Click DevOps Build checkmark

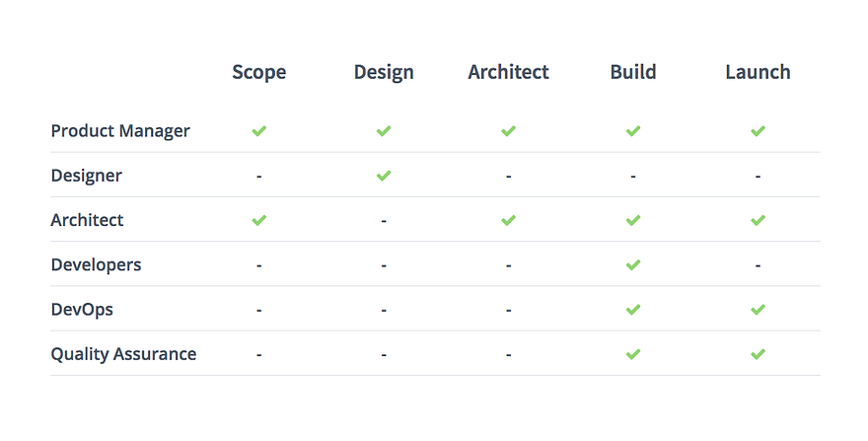pos(633,310)
